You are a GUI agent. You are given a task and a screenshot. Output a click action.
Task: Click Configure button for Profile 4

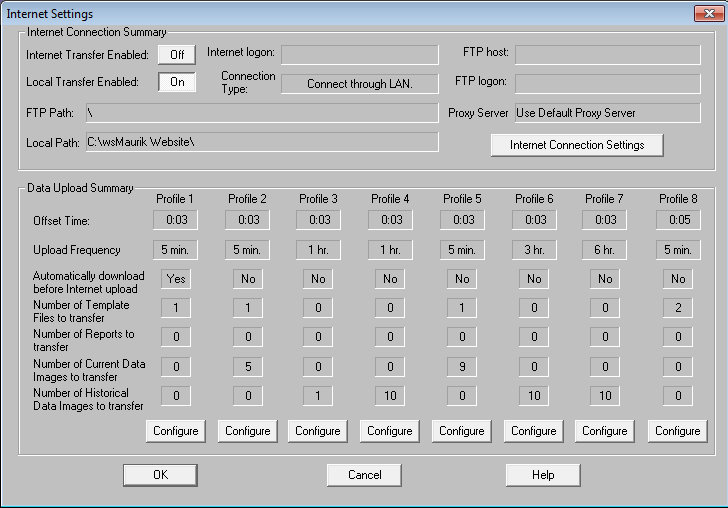pyautogui.click(x=390, y=431)
